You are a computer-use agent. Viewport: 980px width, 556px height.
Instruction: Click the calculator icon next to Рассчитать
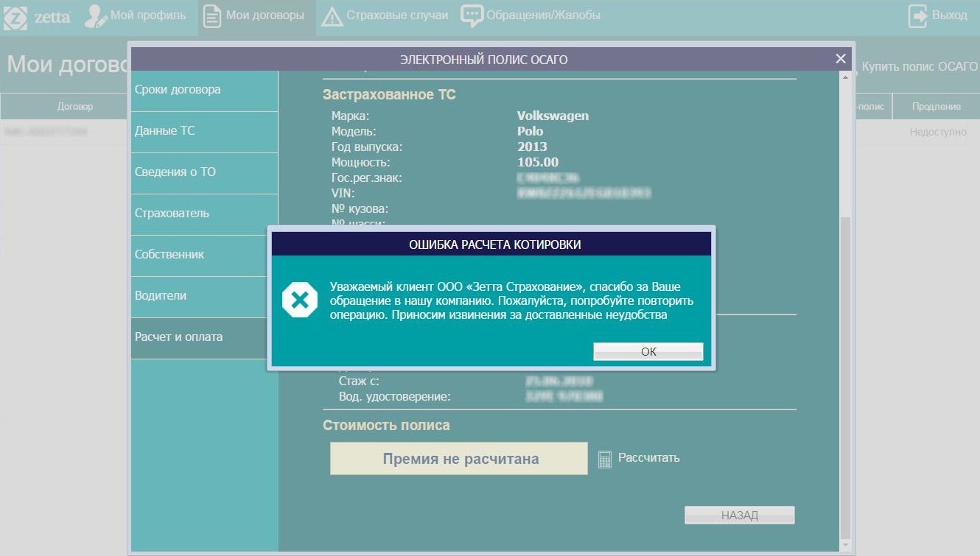point(605,460)
